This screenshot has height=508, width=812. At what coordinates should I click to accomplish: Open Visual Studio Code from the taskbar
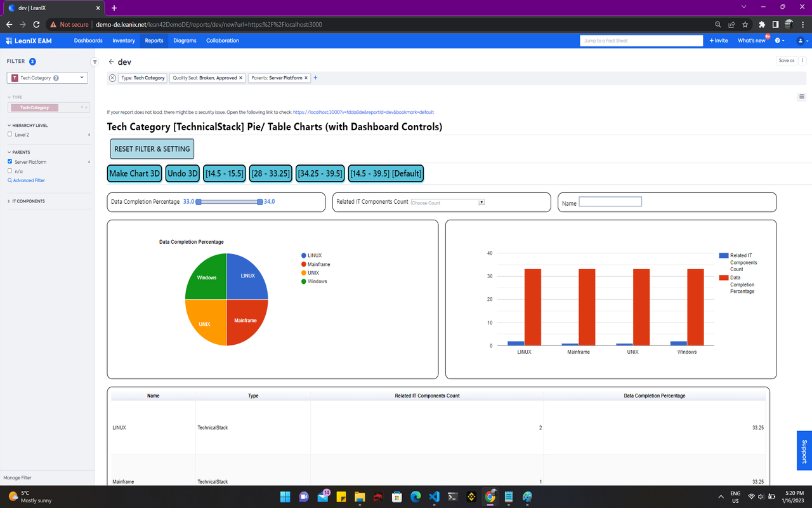pyautogui.click(x=434, y=497)
